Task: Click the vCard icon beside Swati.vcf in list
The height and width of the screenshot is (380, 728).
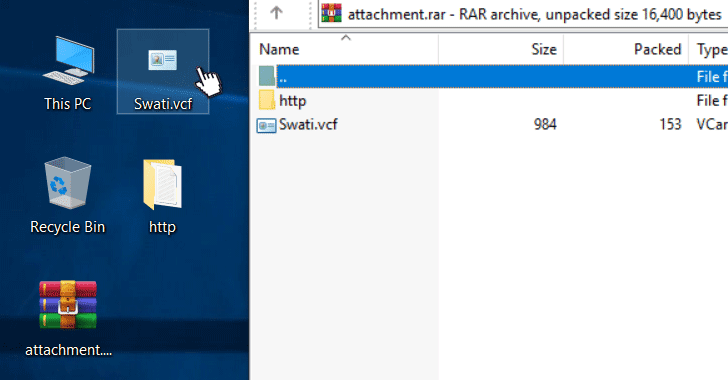Action: (x=266, y=125)
